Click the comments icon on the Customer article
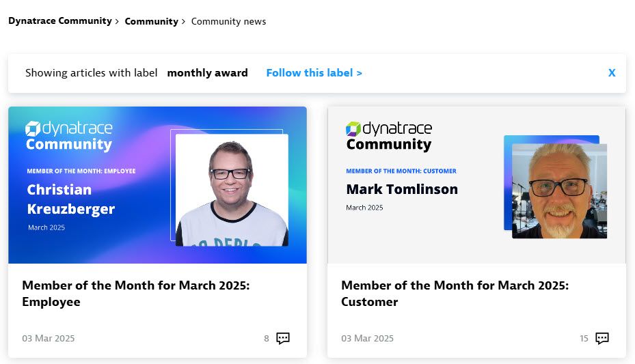The height and width of the screenshot is (364, 635). tap(602, 338)
